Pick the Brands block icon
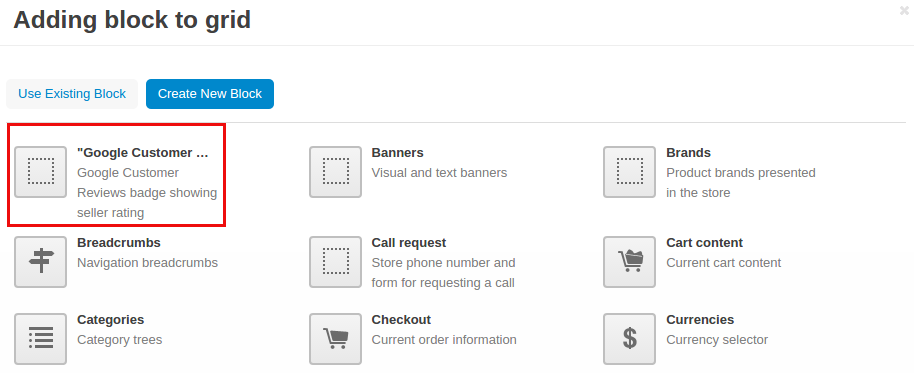 [630, 172]
